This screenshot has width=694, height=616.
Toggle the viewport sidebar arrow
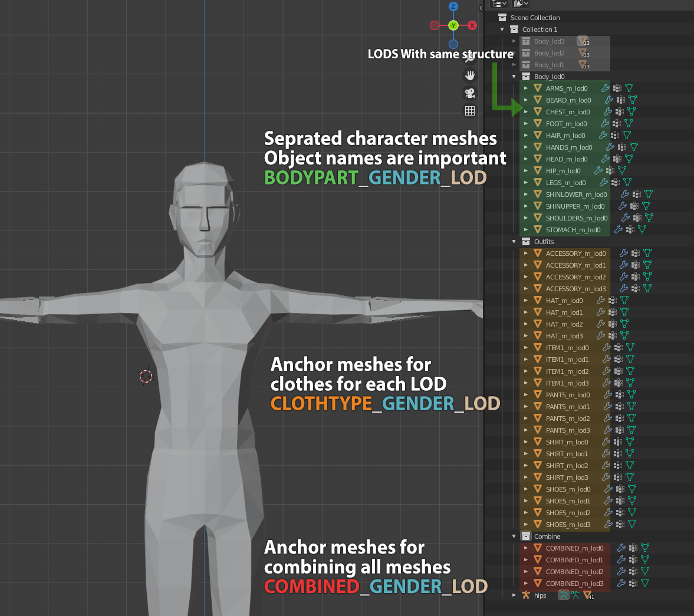pos(481,8)
